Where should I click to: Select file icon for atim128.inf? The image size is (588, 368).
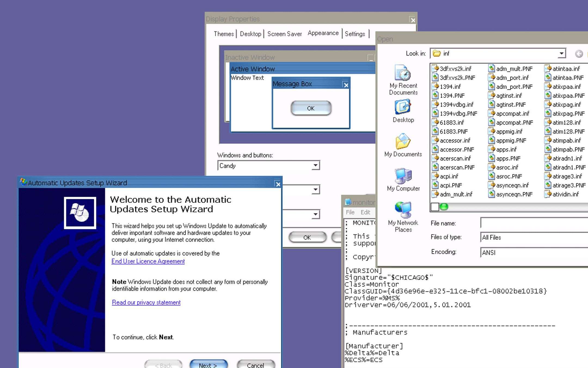pos(548,122)
